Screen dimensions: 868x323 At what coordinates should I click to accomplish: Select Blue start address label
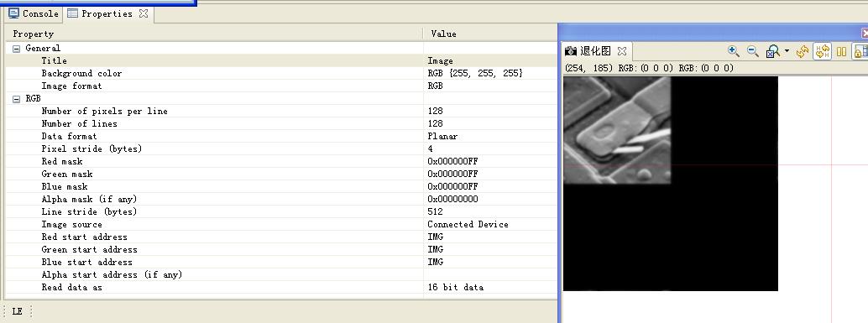point(87,262)
